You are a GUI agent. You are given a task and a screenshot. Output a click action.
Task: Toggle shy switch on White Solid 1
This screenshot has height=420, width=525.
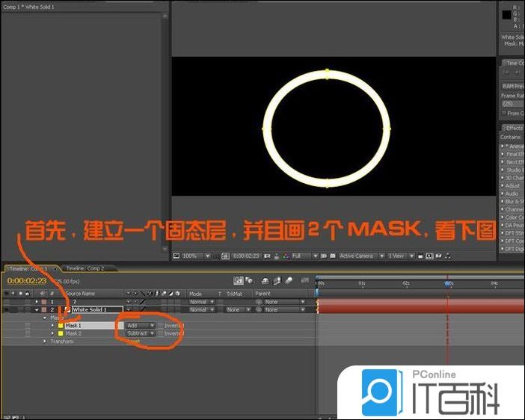point(128,309)
